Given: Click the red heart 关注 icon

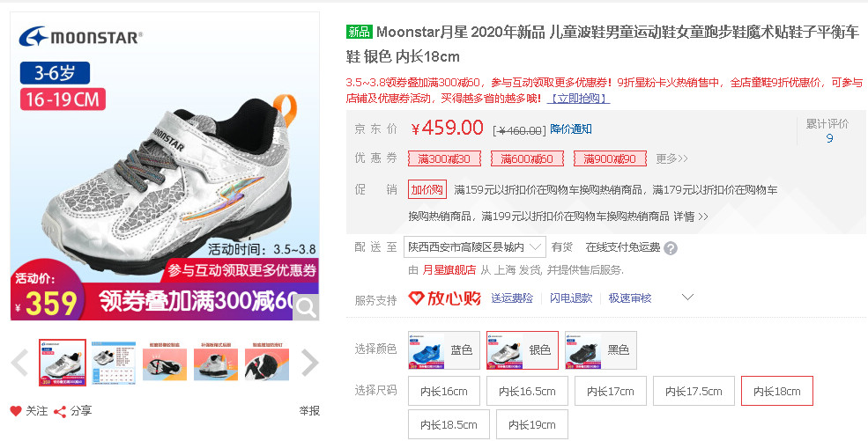Looking at the screenshot, I should pyautogui.click(x=16, y=411).
